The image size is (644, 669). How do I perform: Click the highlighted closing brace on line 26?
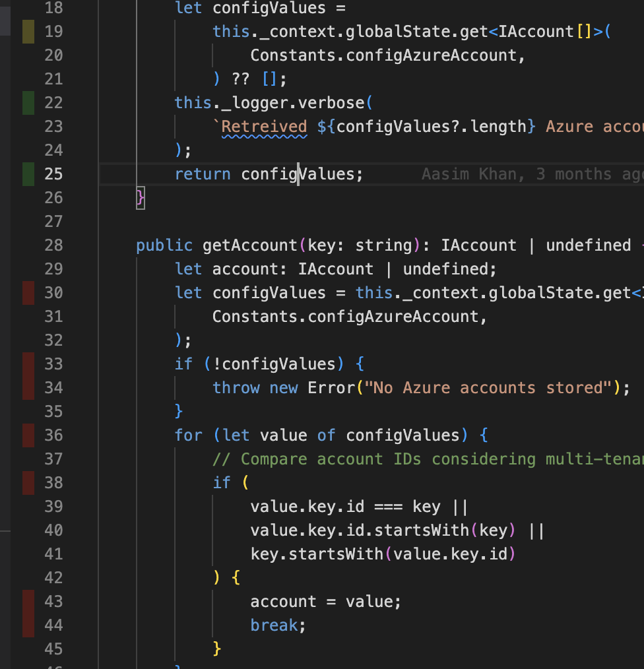140,198
